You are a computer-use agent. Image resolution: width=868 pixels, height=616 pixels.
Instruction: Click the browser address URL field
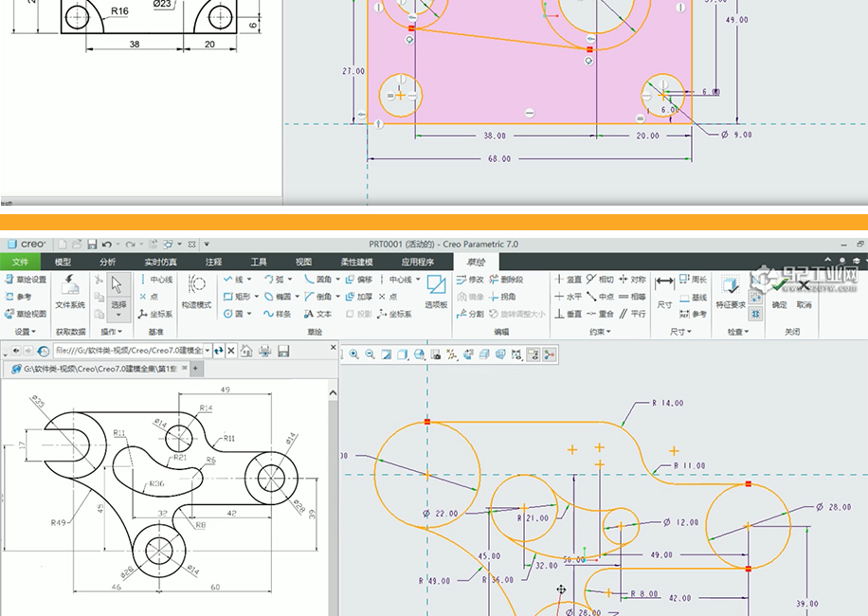tap(129, 351)
